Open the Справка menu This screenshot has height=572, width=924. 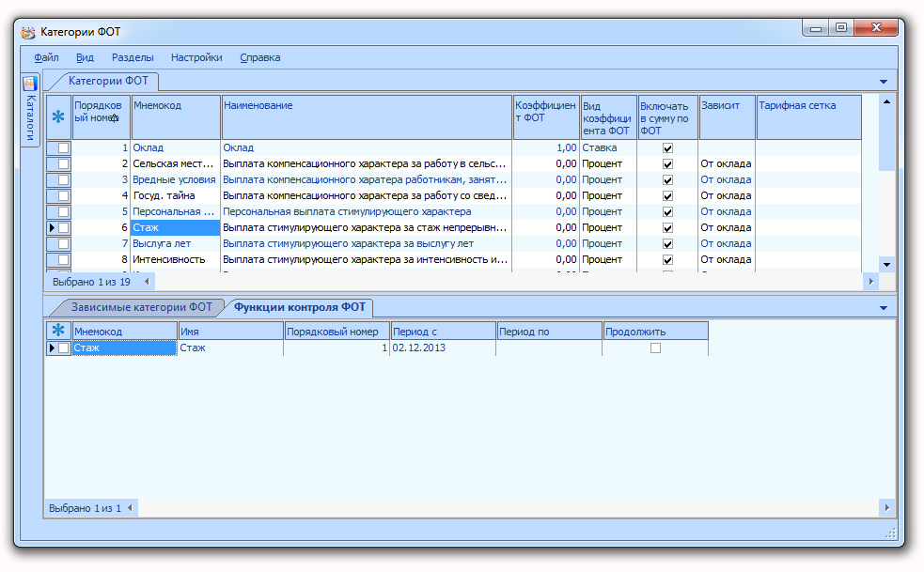click(x=259, y=57)
